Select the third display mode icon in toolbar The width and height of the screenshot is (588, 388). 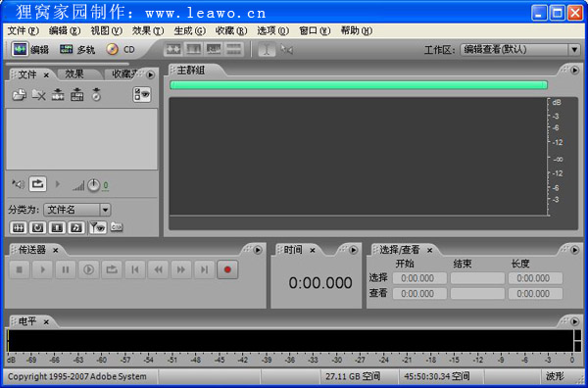214,49
